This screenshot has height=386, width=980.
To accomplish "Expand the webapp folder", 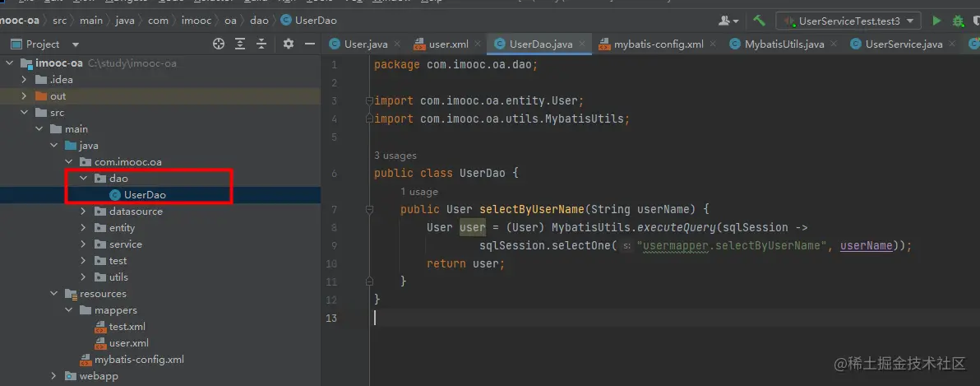I will 53,376.
